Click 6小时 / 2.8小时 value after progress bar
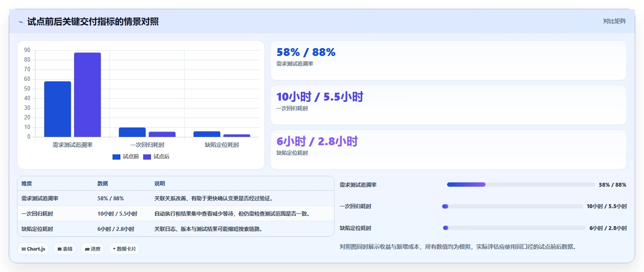This screenshot has width=644, height=272. point(608,228)
